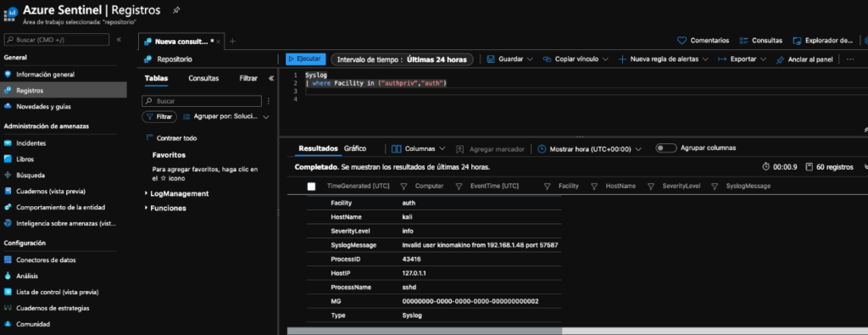Open Cuadernos de estrategias
The height and width of the screenshot is (335, 868).
point(53,308)
